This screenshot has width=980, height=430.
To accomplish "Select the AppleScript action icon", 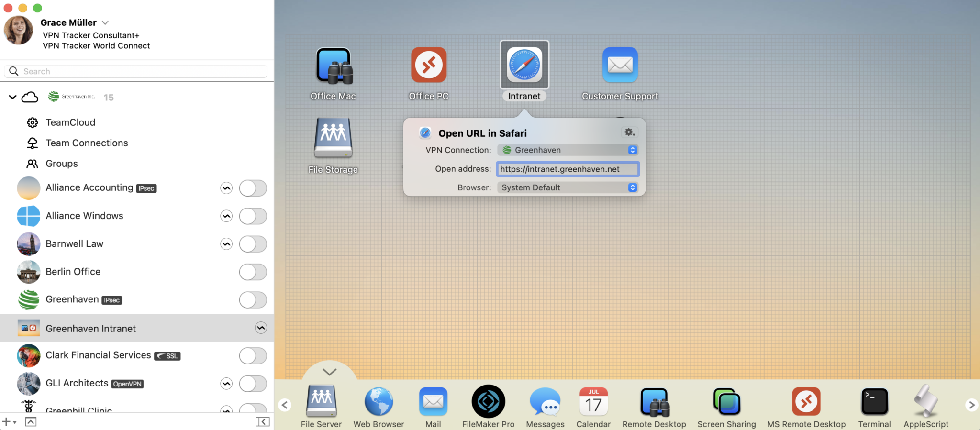I will [x=925, y=402].
